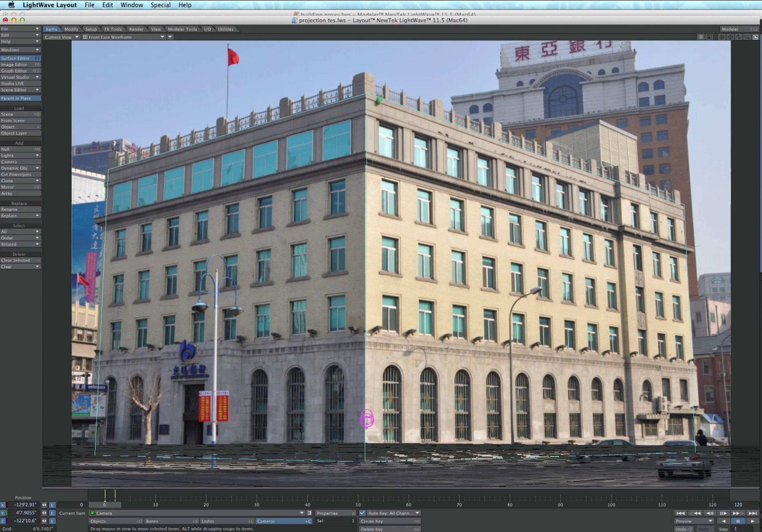Click the Delete Key button
This screenshot has width=762, height=532.
390,529
